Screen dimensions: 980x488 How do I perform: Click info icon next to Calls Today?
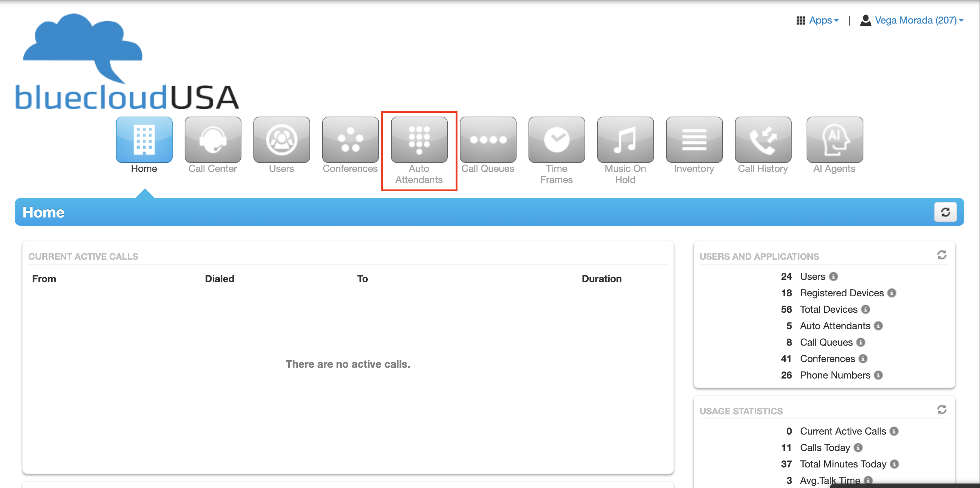click(858, 448)
